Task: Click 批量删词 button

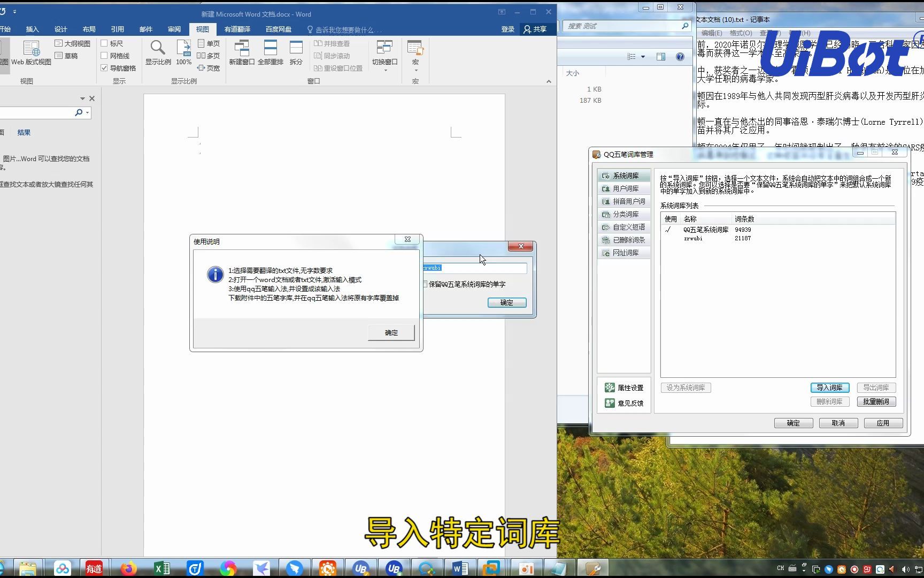Action: [876, 401]
